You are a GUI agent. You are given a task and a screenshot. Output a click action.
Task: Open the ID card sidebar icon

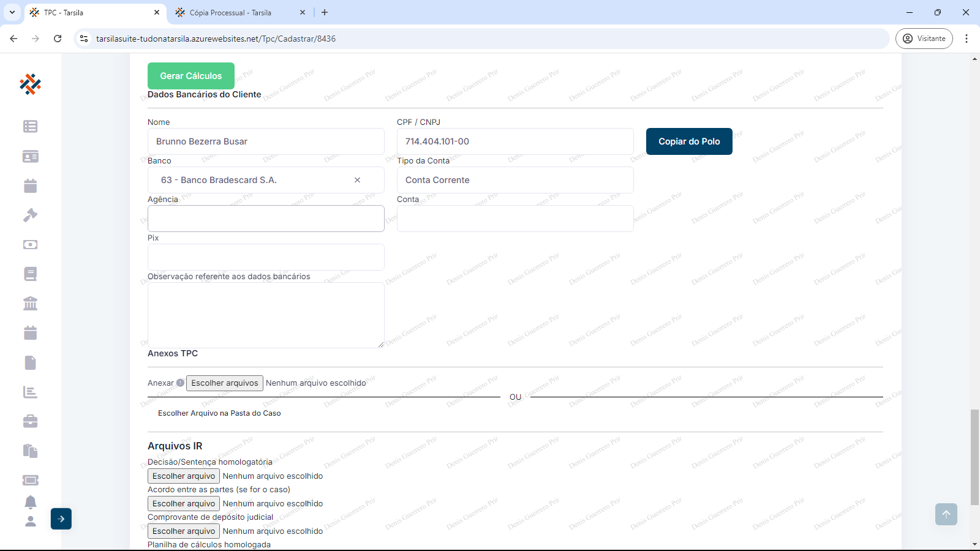tap(30, 156)
